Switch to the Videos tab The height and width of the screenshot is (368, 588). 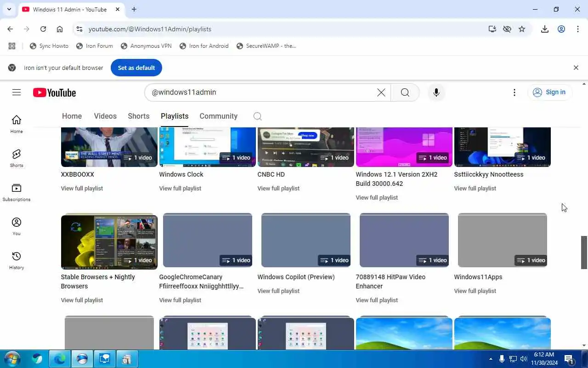click(105, 116)
